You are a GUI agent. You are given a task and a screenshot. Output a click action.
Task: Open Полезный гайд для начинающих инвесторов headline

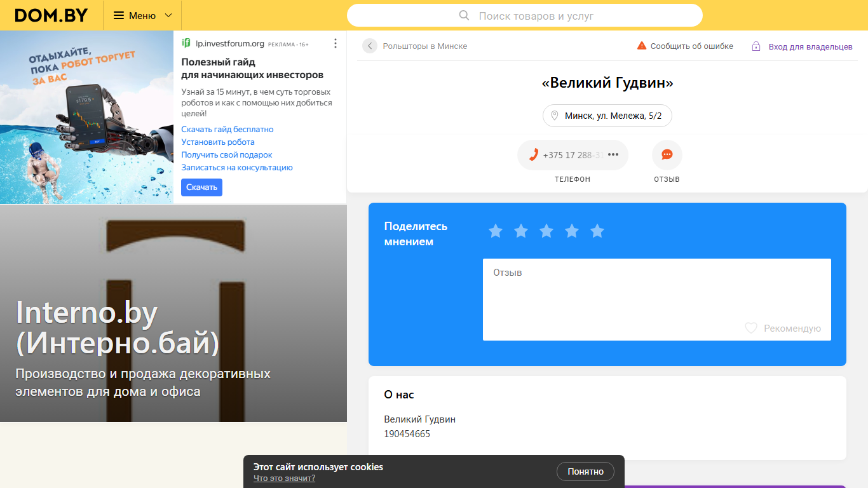252,68
